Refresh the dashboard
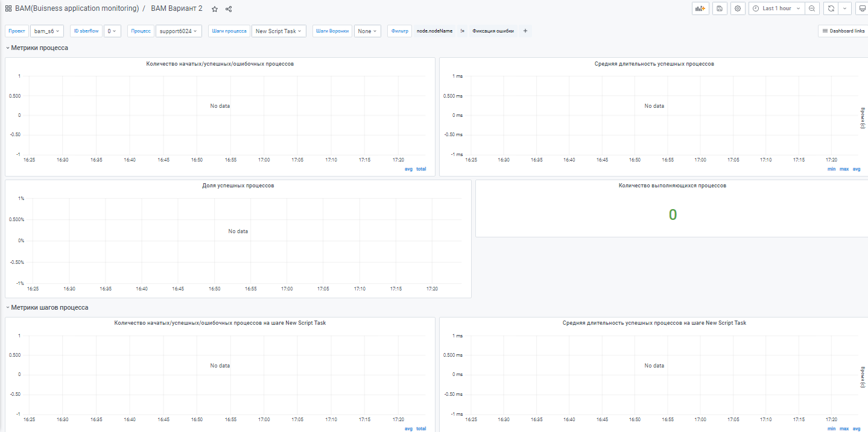The image size is (868, 432). click(x=831, y=8)
